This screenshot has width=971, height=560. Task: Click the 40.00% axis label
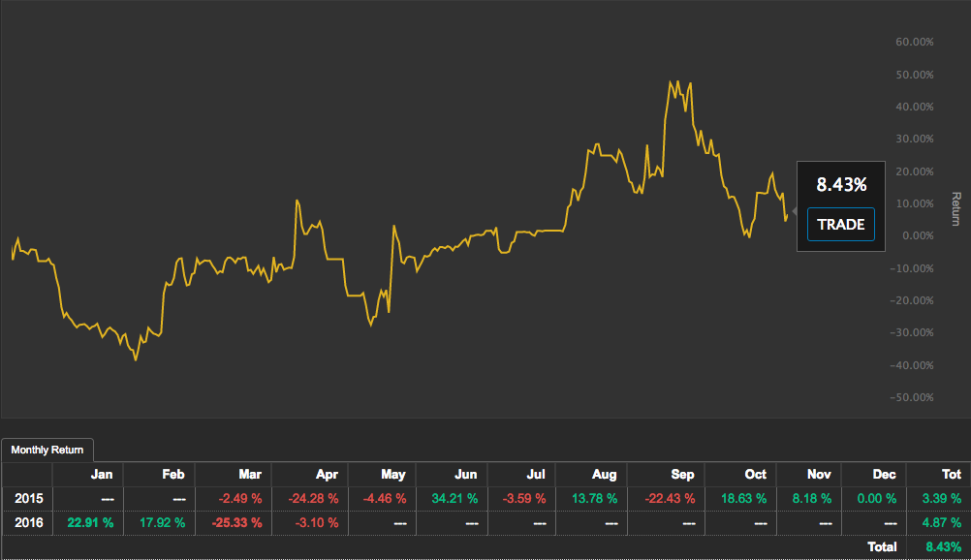[x=915, y=108]
